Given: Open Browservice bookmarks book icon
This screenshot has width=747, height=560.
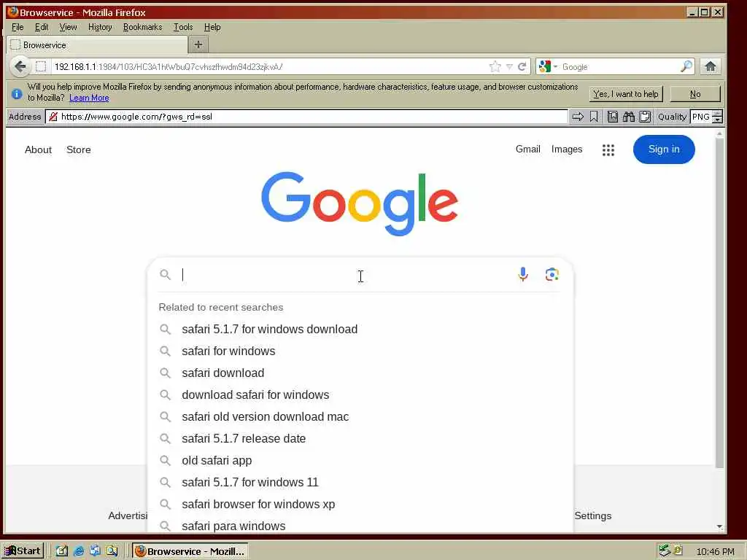Looking at the screenshot, I should click(x=613, y=117).
